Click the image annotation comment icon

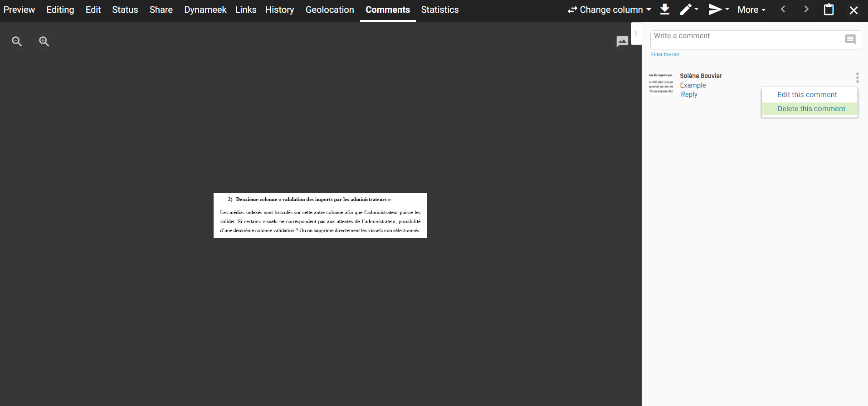(622, 41)
